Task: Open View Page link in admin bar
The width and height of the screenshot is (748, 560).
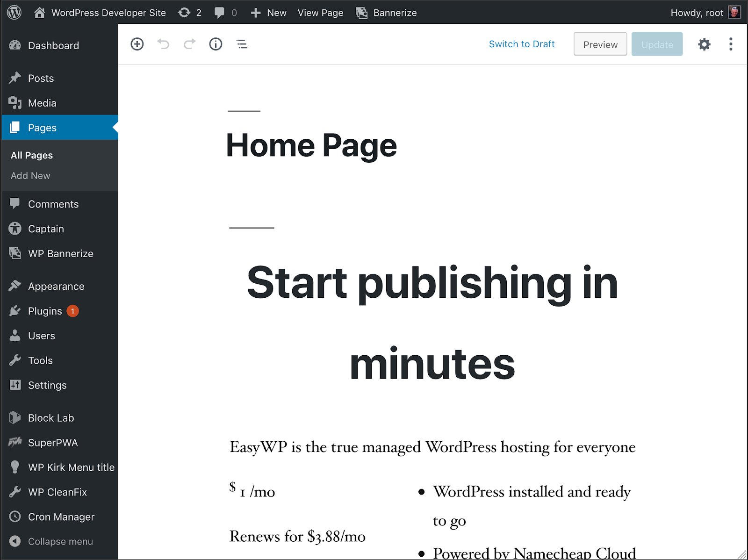Action: 320,13
